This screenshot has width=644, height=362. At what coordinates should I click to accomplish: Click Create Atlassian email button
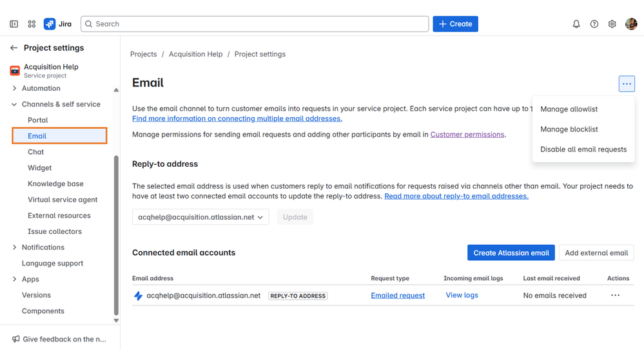pos(511,252)
